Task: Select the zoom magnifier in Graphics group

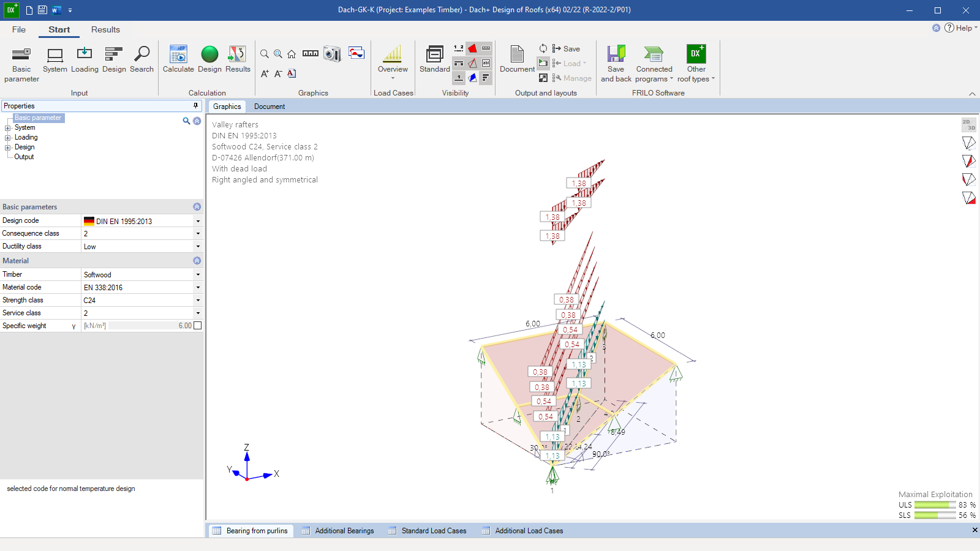Action: pyautogui.click(x=265, y=54)
